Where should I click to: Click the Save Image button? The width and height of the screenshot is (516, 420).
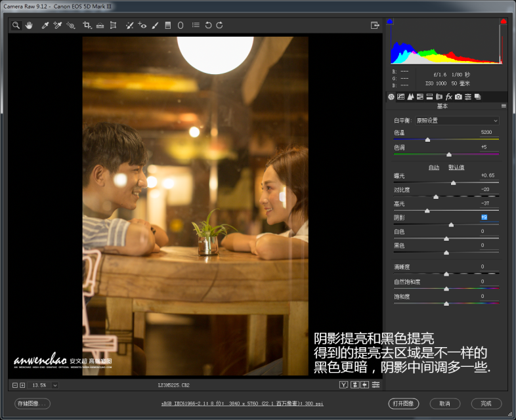(x=32, y=404)
